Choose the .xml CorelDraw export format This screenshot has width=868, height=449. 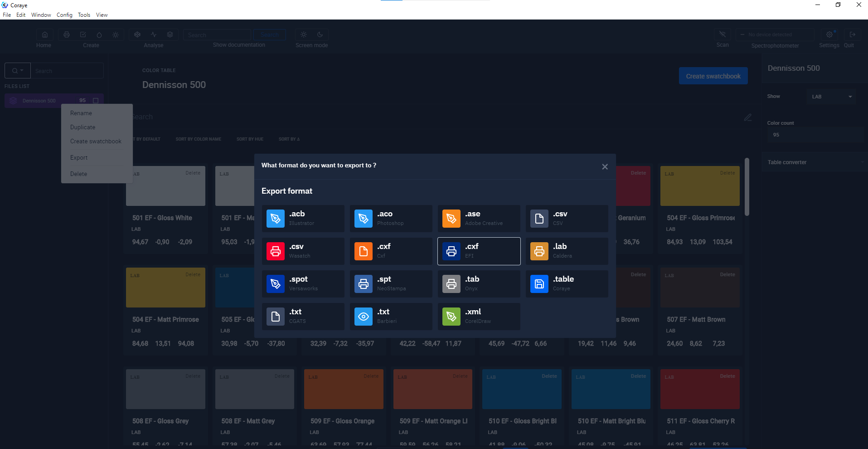point(479,317)
